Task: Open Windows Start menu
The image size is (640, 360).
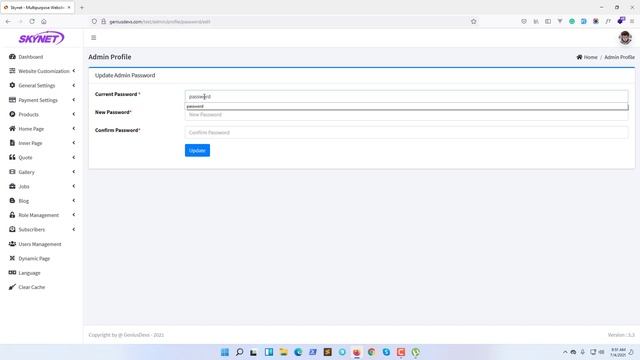Action: click(x=224, y=352)
